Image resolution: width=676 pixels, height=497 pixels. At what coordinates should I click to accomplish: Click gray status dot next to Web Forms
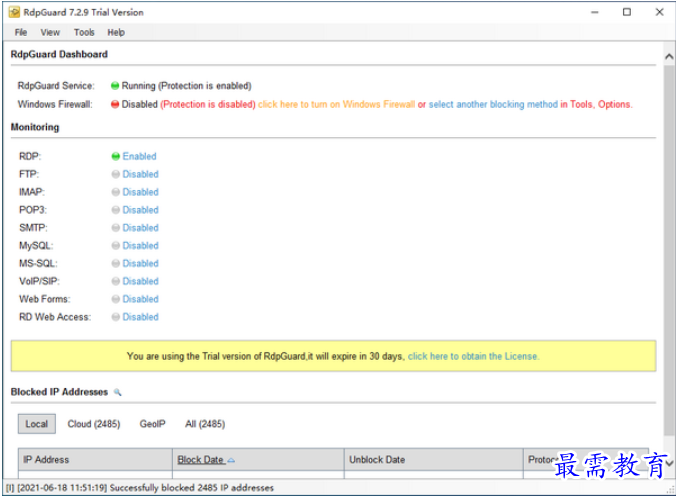(x=116, y=299)
